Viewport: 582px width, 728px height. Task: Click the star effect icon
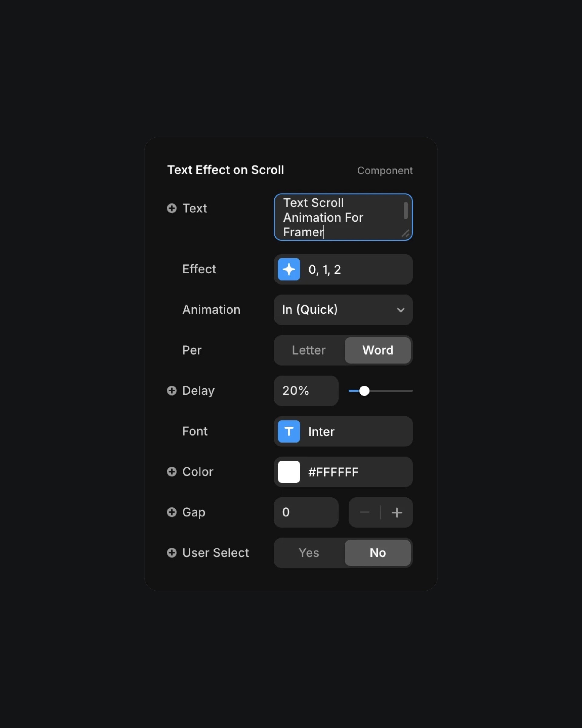[289, 269]
